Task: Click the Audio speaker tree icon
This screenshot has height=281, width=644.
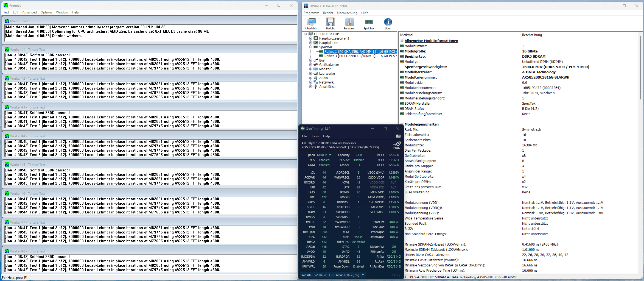Action: (x=316, y=78)
